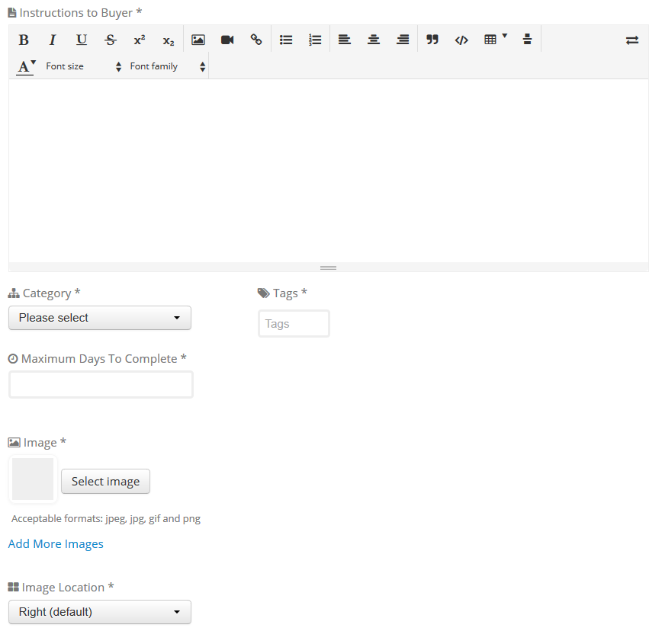The width and height of the screenshot is (662, 644).
Task: Open the text color picker
Action: pos(26,66)
